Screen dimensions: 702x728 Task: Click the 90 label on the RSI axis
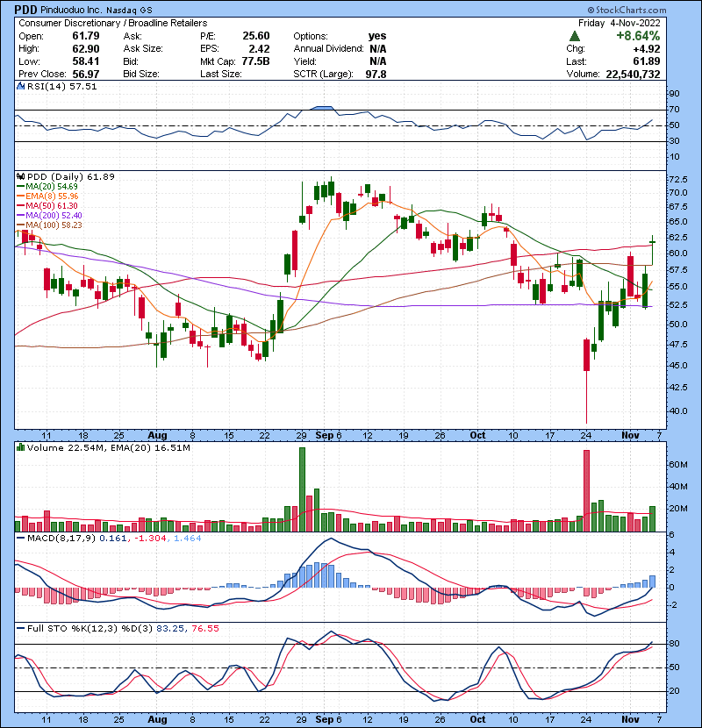pyautogui.click(x=674, y=93)
